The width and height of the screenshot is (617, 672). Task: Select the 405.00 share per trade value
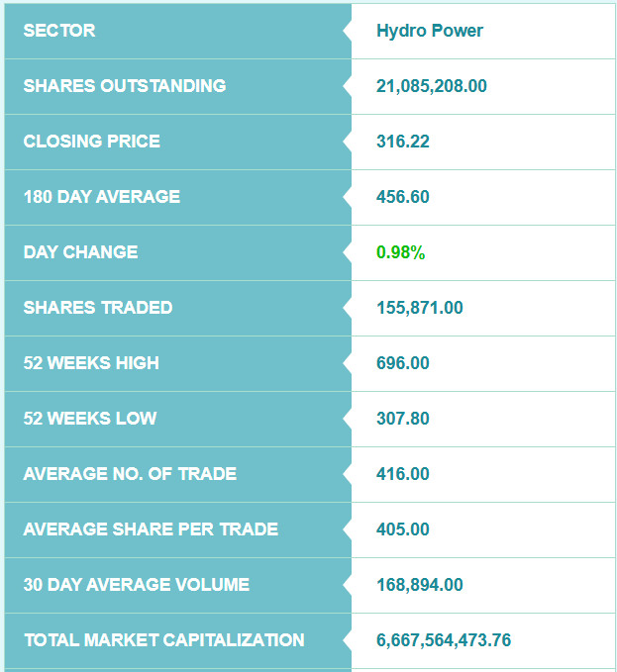point(403,529)
